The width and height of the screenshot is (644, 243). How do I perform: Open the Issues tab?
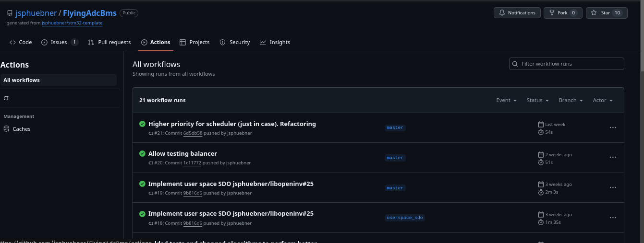click(59, 42)
